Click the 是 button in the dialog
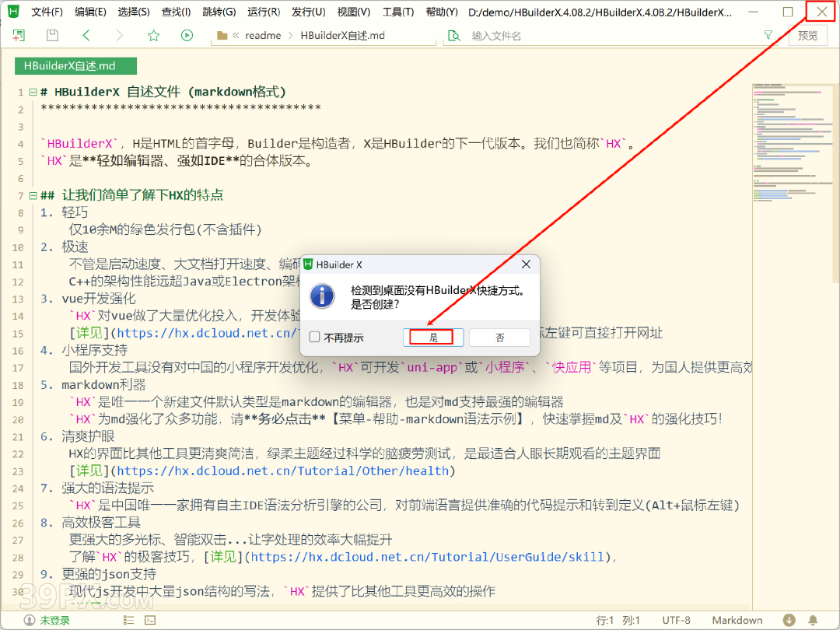840x630 pixels. click(433, 337)
